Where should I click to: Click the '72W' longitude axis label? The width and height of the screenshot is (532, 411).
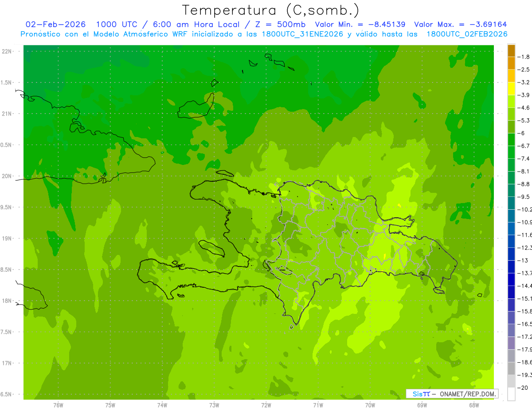(266, 405)
